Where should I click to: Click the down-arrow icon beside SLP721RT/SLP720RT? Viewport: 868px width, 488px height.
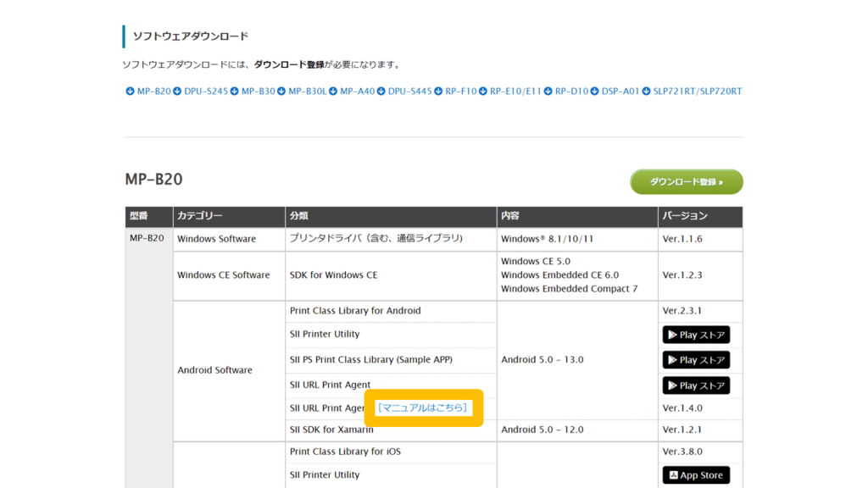click(646, 91)
